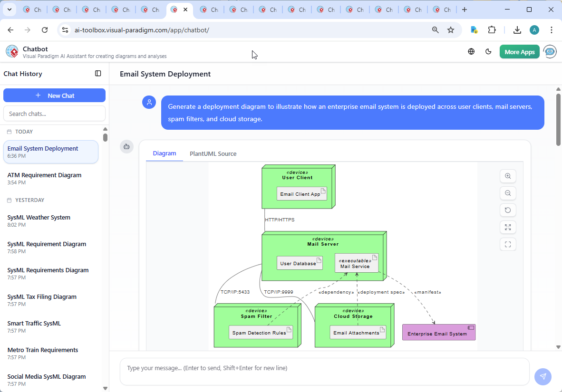562x392 pixels.
Task: Open Chrome extensions puzzle icon
Action: (492, 29)
